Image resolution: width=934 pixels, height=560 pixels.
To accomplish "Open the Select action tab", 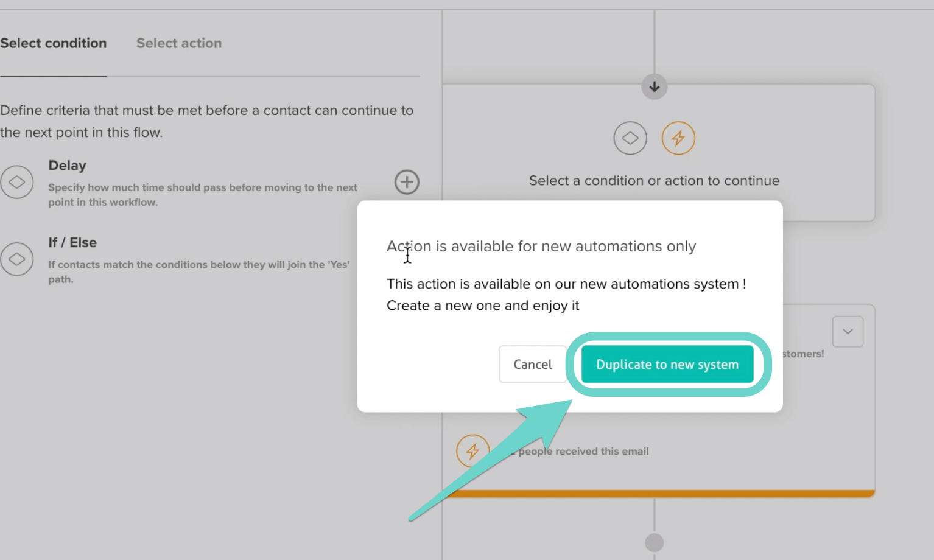I will coord(179,43).
